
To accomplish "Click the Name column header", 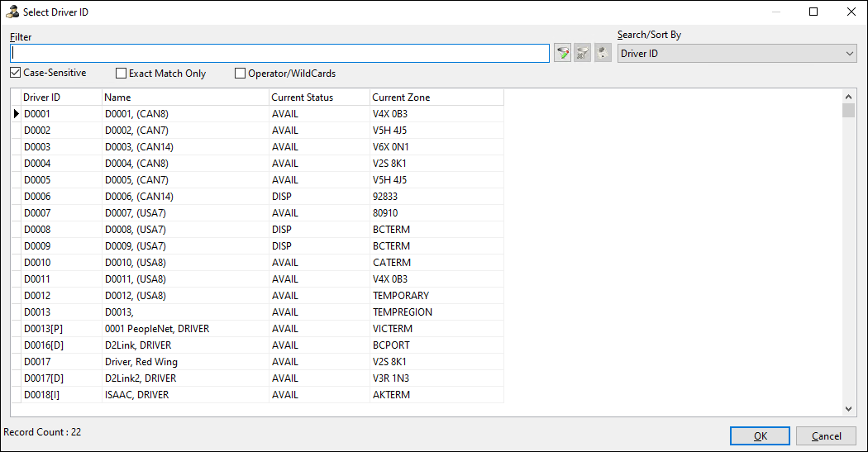I will click(x=185, y=98).
